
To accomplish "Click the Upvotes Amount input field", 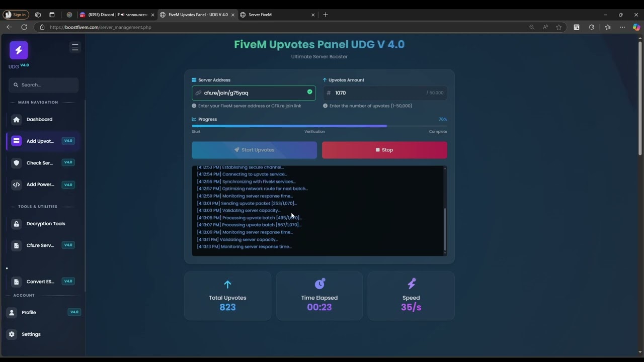I will pyautogui.click(x=385, y=93).
